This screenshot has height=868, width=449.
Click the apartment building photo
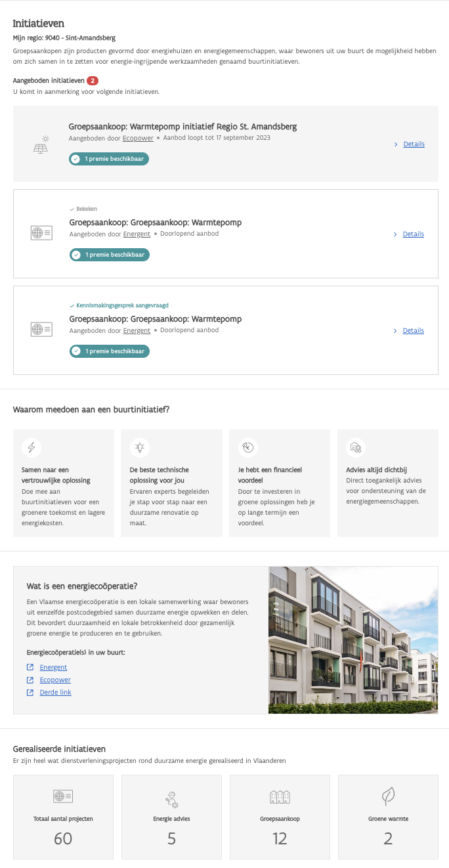tap(353, 640)
